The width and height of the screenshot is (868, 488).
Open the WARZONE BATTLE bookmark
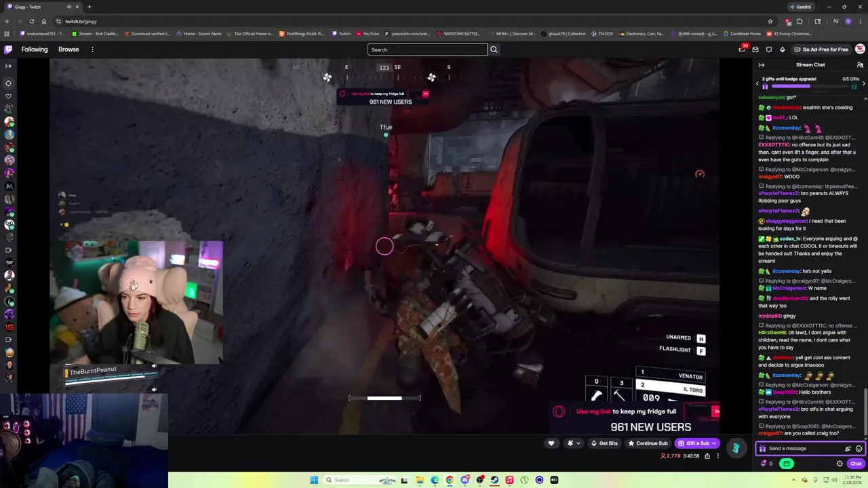point(459,34)
